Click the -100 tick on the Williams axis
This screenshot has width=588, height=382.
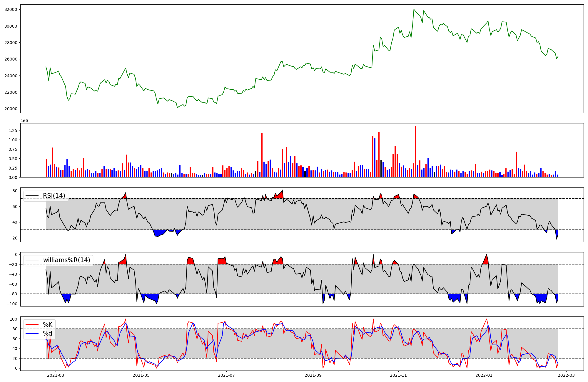click(x=12, y=304)
